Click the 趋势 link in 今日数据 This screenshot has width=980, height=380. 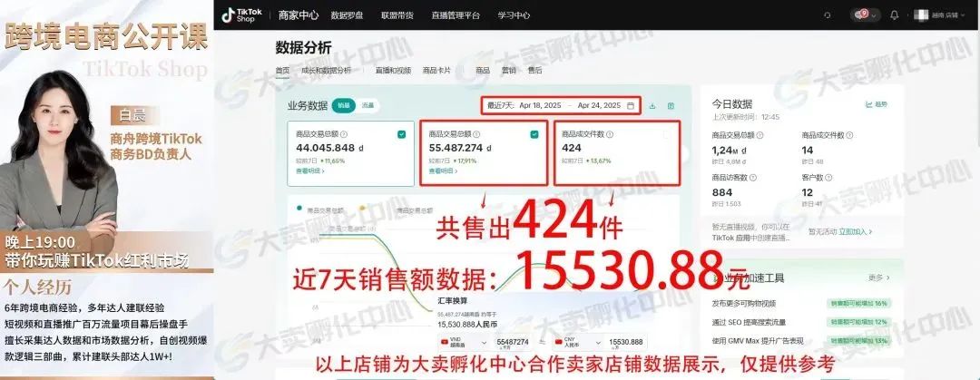pyautogui.click(x=877, y=104)
